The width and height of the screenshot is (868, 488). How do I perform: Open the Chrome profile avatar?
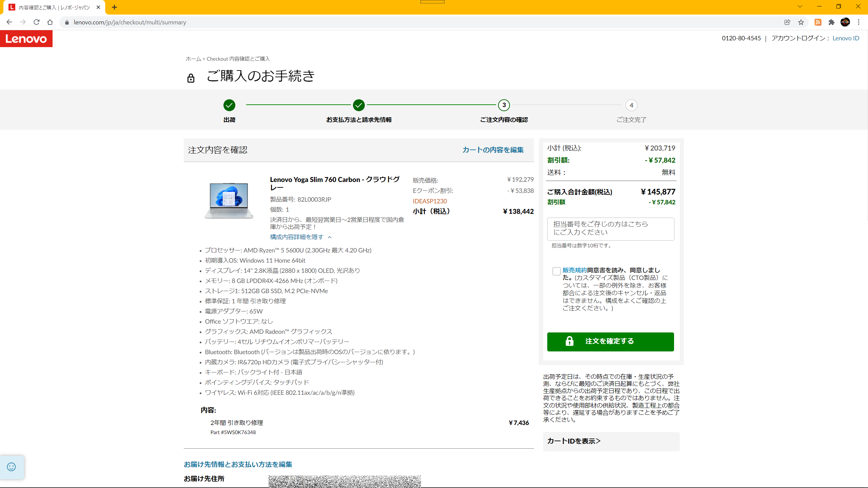845,22
